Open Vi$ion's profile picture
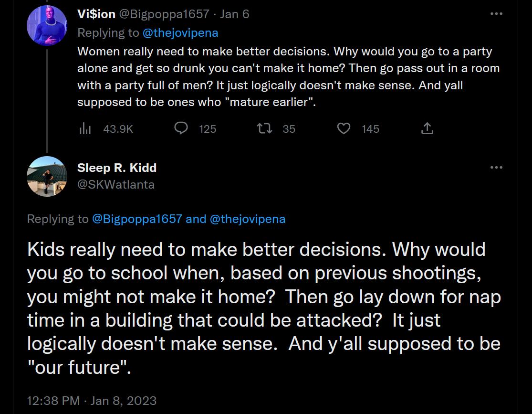This screenshot has height=414, width=532. coord(47,25)
